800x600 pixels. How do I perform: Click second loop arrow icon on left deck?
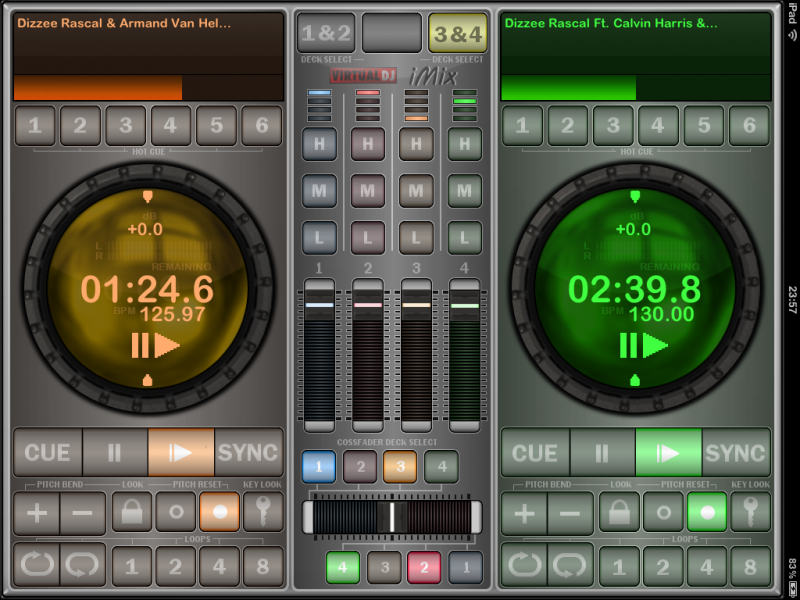pyautogui.click(x=83, y=565)
